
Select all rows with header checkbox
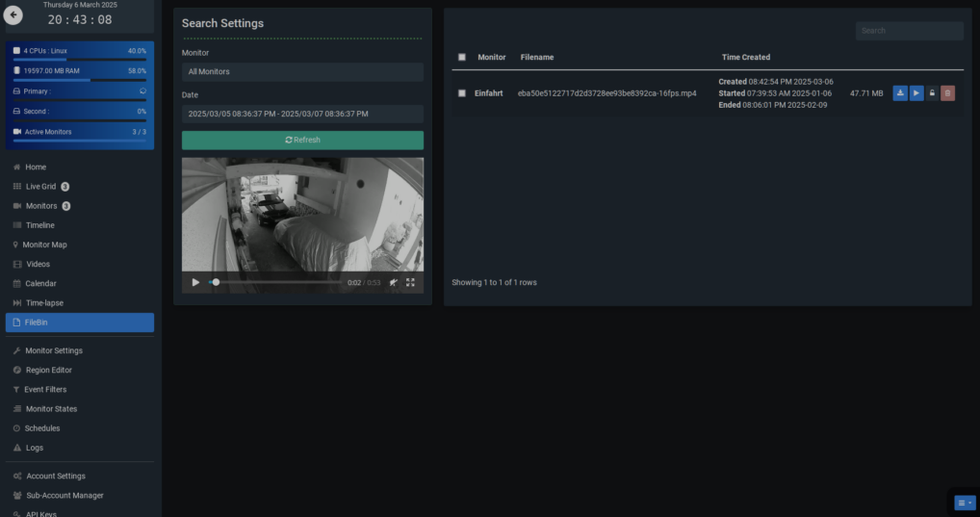point(462,58)
